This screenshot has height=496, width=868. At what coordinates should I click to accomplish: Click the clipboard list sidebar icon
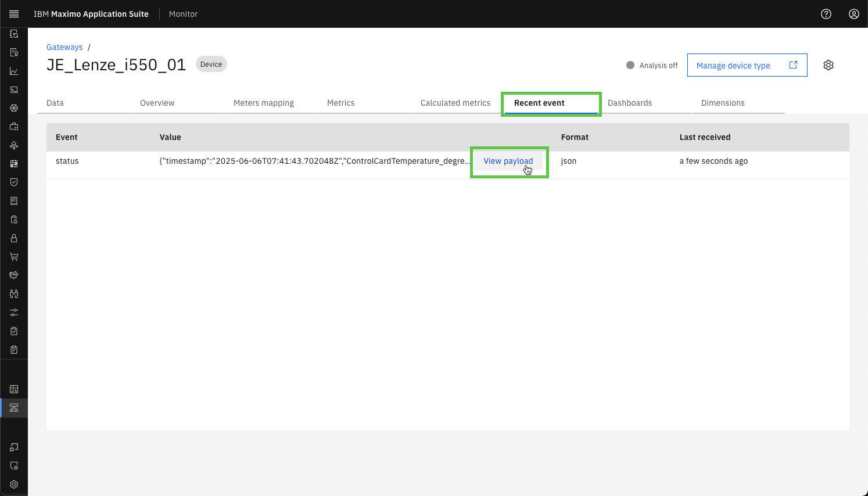(14, 350)
